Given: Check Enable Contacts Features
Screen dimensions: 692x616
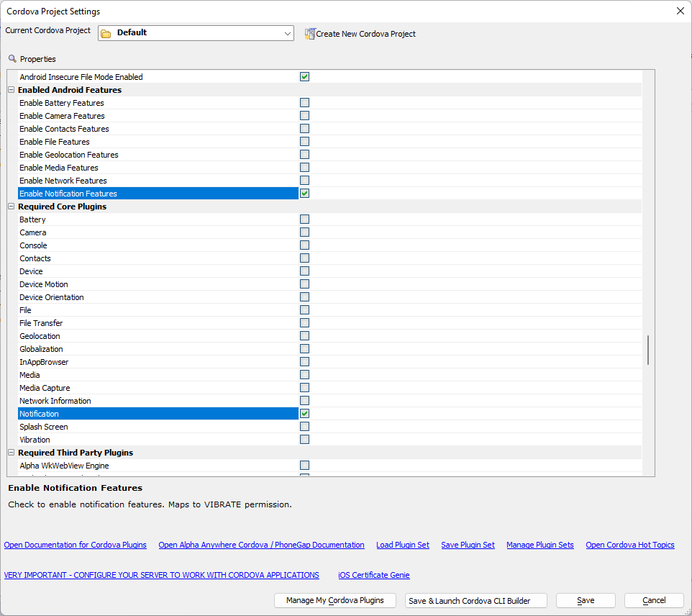Looking at the screenshot, I should [304, 129].
